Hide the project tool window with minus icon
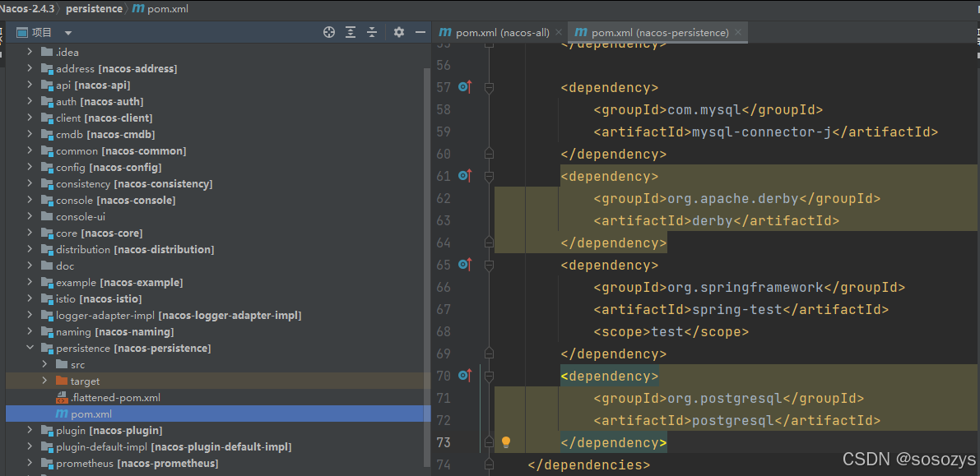The height and width of the screenshot is (476, 980). (x=420, y=33)
